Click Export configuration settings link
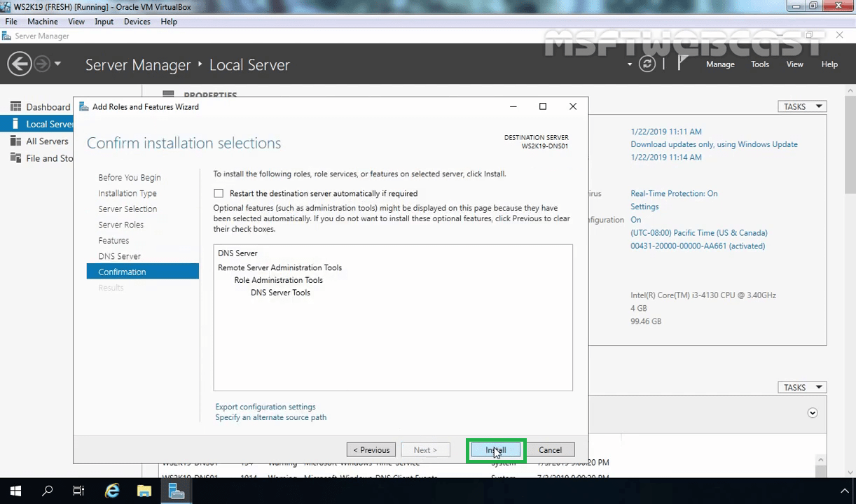 [265, 407]
